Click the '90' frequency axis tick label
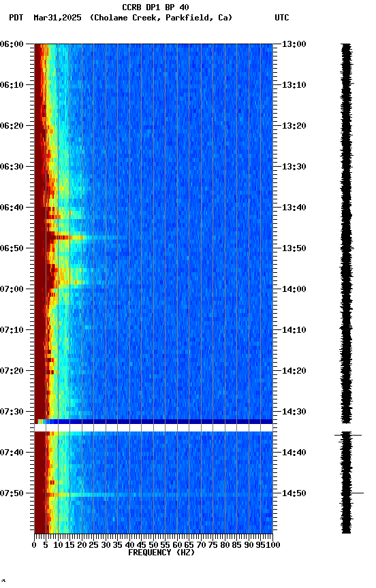The image size is (376, 588). coord(249,545)
